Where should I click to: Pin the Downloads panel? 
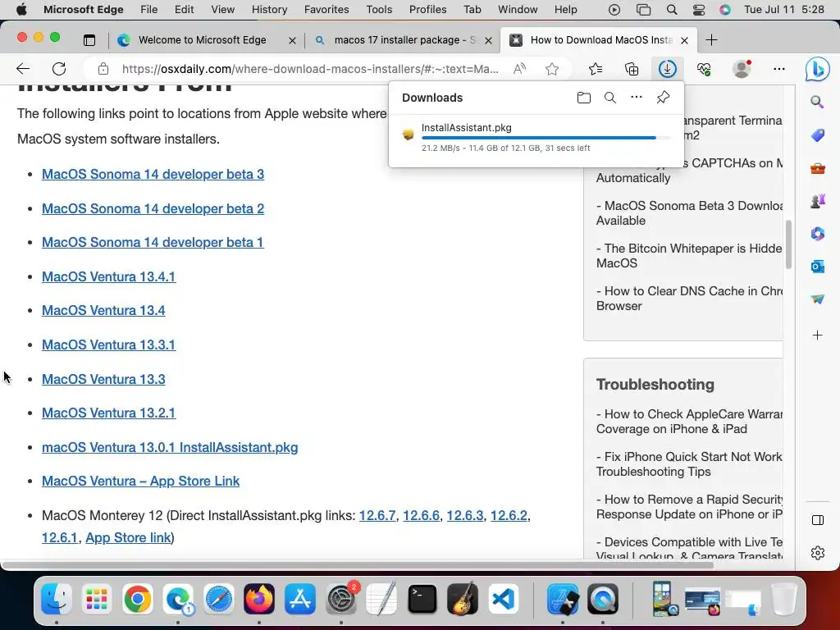click(663, 98)
